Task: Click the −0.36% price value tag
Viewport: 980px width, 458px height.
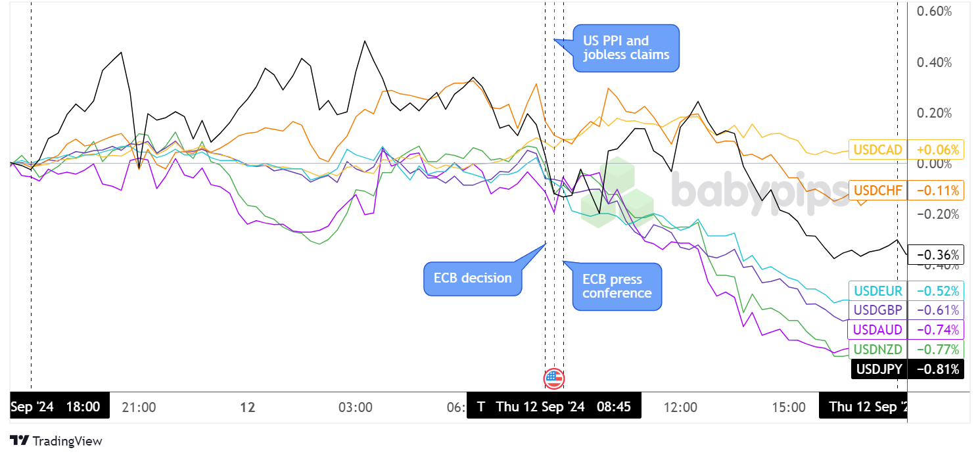Action: click(935, 254)
